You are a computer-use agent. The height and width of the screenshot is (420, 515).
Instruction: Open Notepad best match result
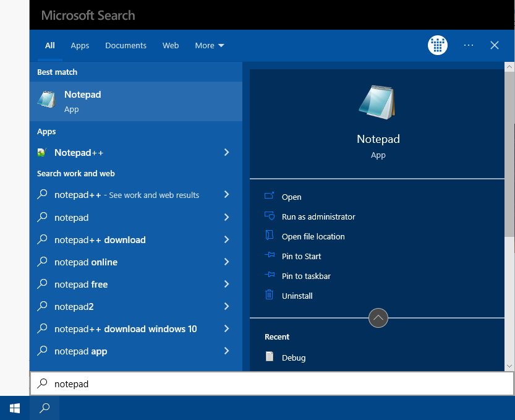click(136, 101)
